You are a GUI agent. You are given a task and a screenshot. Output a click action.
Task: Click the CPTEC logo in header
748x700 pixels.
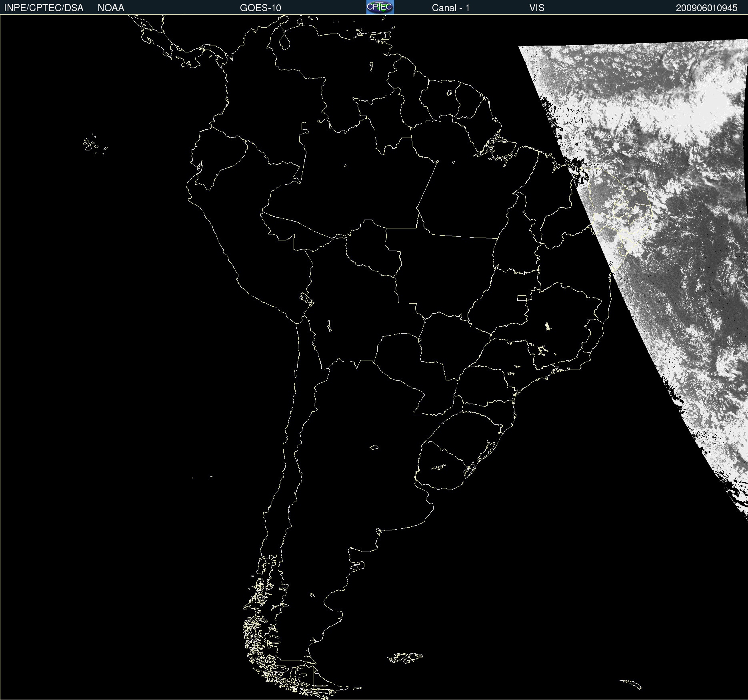click(x=380, y=7)
